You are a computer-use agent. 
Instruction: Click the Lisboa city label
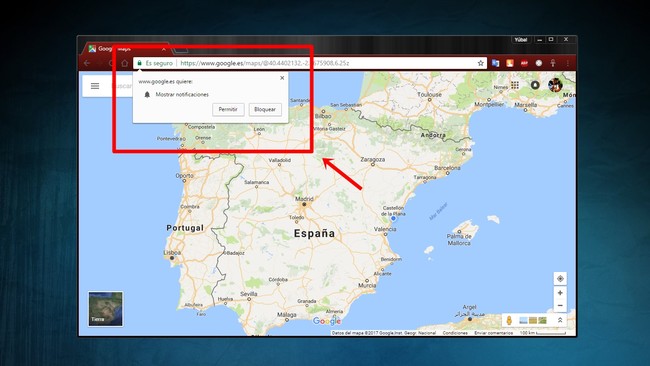click(172, 252)
